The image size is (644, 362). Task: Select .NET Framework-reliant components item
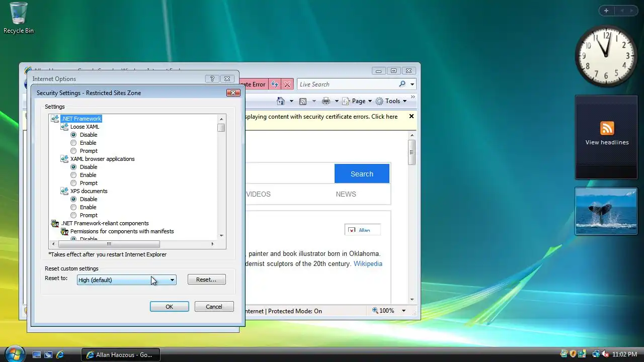coord(105,223)
